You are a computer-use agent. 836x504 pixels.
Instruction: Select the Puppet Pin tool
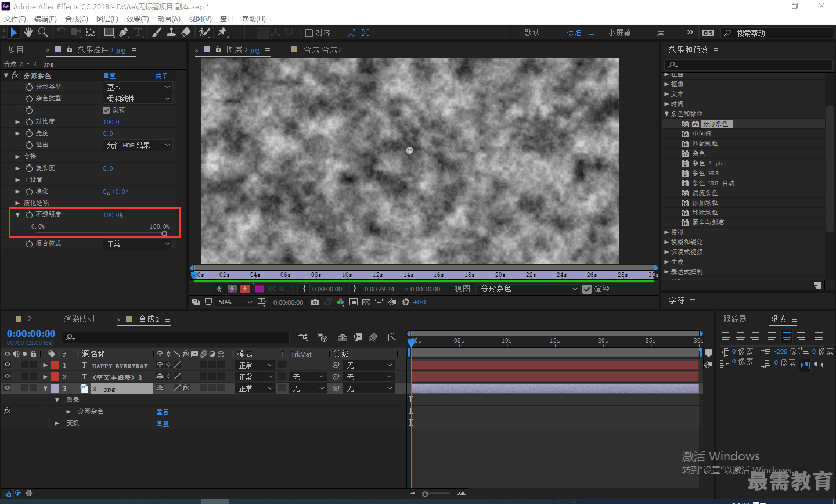(222, 33)
